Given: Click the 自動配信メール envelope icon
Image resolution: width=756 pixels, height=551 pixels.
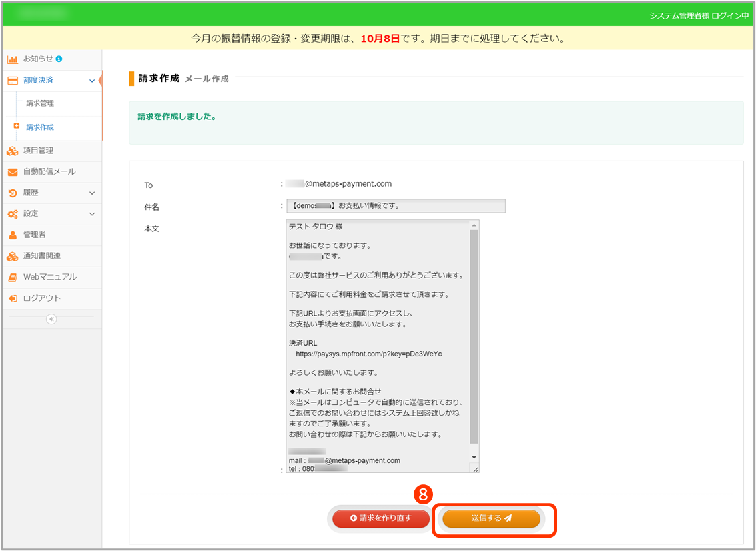Looking at the screenshot, I should pyautogui.click(x=12, y=172).
